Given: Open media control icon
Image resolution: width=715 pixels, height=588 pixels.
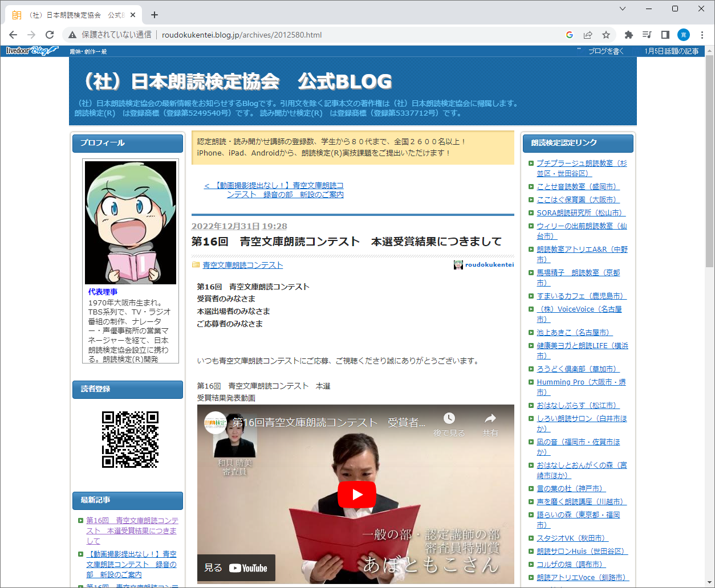Looking at the screenshot, I should click(x=647, y=35).
